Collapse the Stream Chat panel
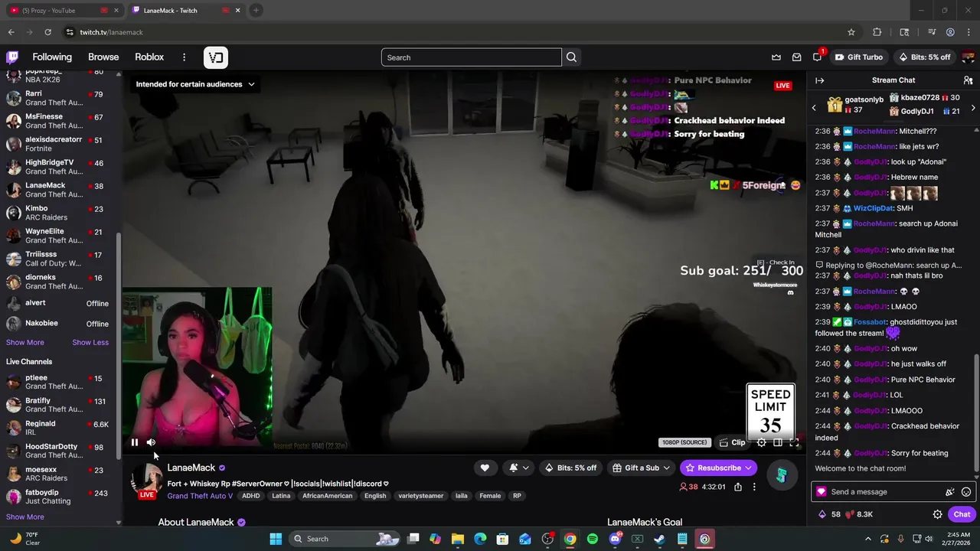This screenshot has width=980, height=551. click(819, 80)
